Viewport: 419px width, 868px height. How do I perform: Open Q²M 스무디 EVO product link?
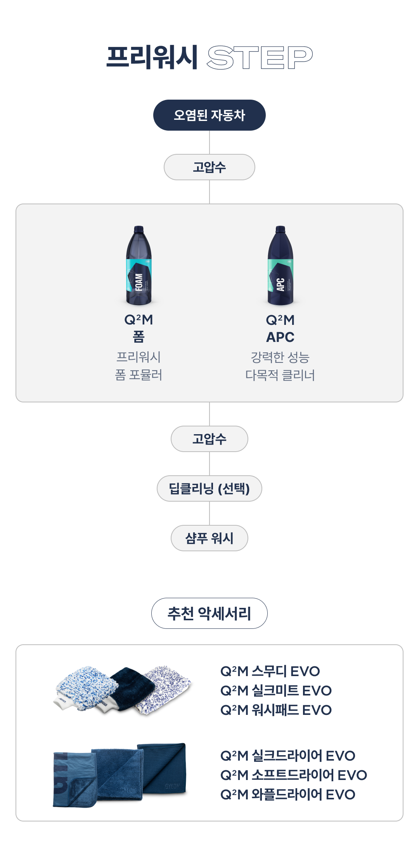270,671
